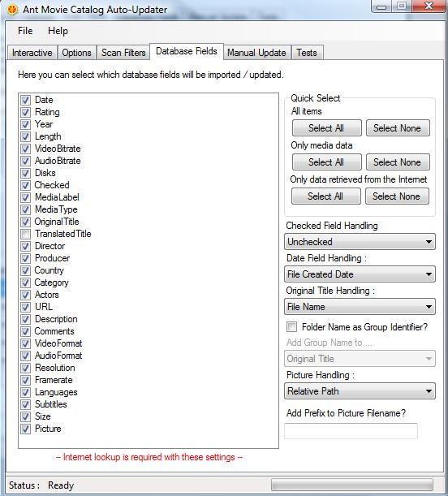Enable Folder Name as Group Identifier

[x=292, y=327]
